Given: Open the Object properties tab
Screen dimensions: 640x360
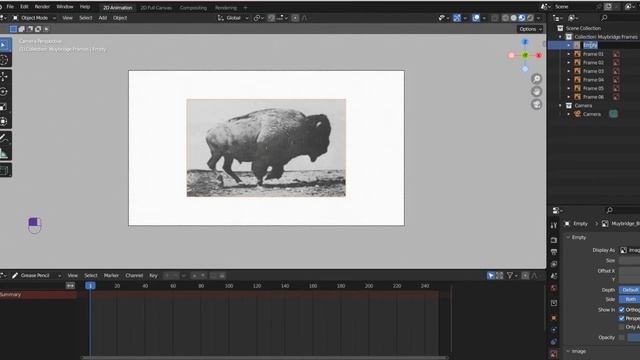Looking at the screenshot, I should 553,318.
